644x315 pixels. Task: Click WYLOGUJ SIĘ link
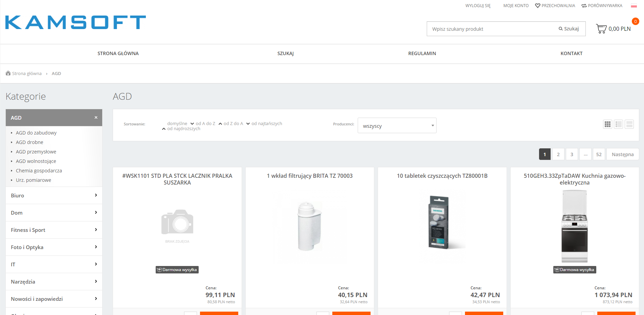(x=478, y=6)
